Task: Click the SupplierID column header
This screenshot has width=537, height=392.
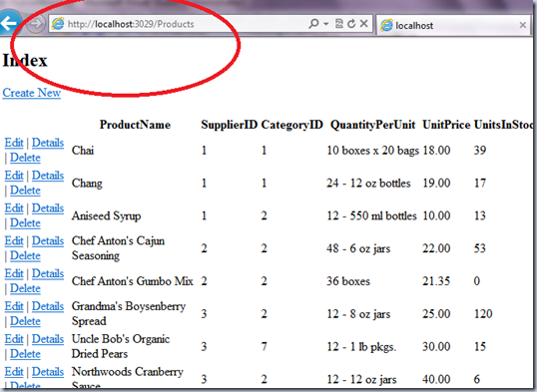Action: pos(229,125)
